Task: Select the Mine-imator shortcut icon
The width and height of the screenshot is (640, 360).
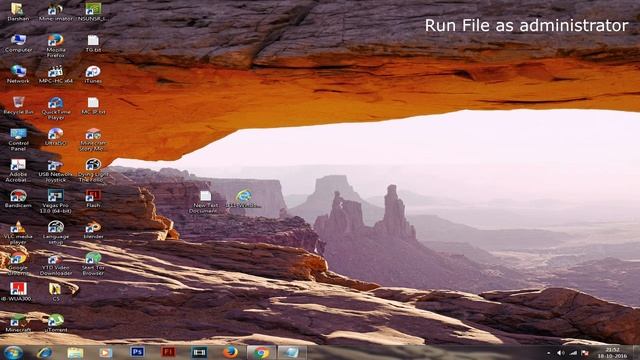Action: coord(56,12)
